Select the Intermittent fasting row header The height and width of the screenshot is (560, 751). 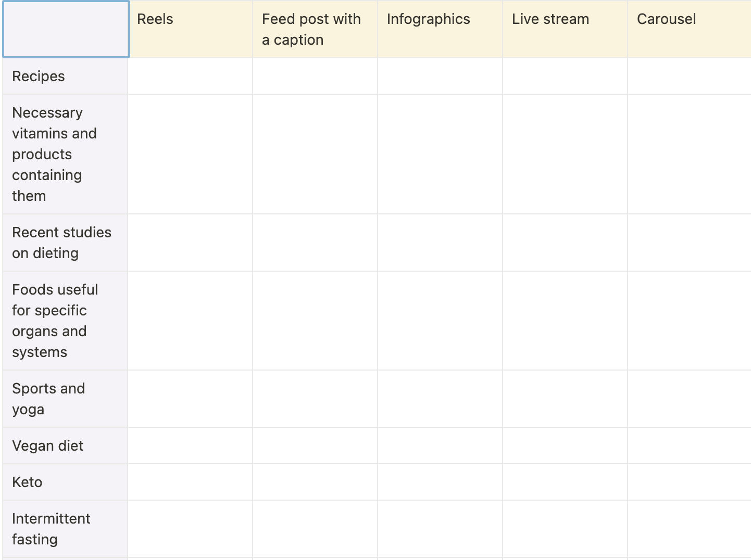pos(65,529)
